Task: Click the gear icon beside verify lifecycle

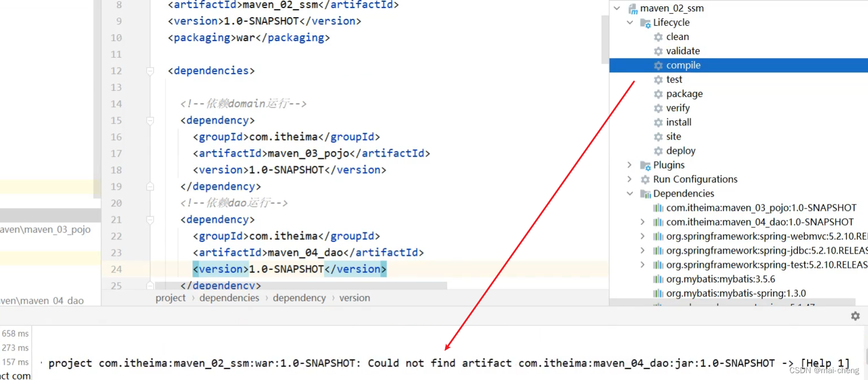Action: (x=659, y=108)
